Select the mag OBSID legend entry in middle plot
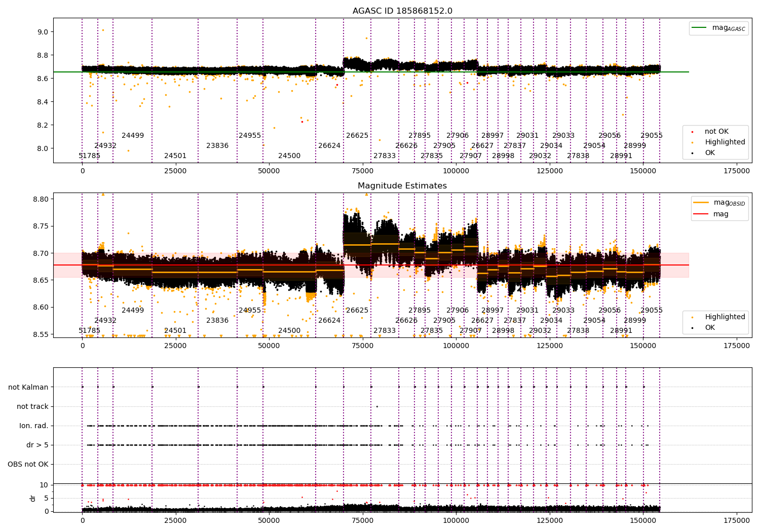The width and height of the screenshot is (760, 532). 719,203
